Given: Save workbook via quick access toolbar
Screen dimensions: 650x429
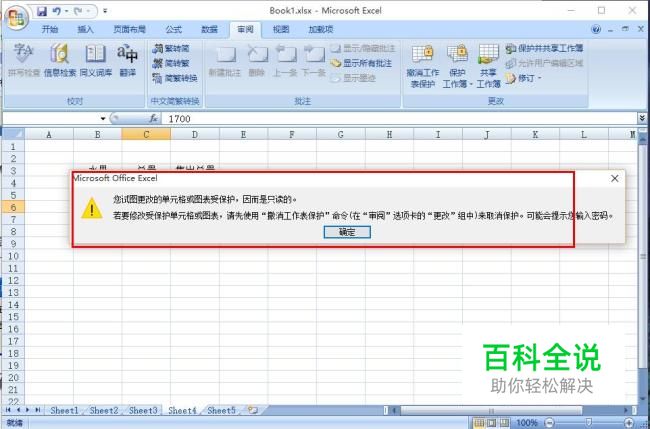Looking at the screenshot, I should 42,11.
